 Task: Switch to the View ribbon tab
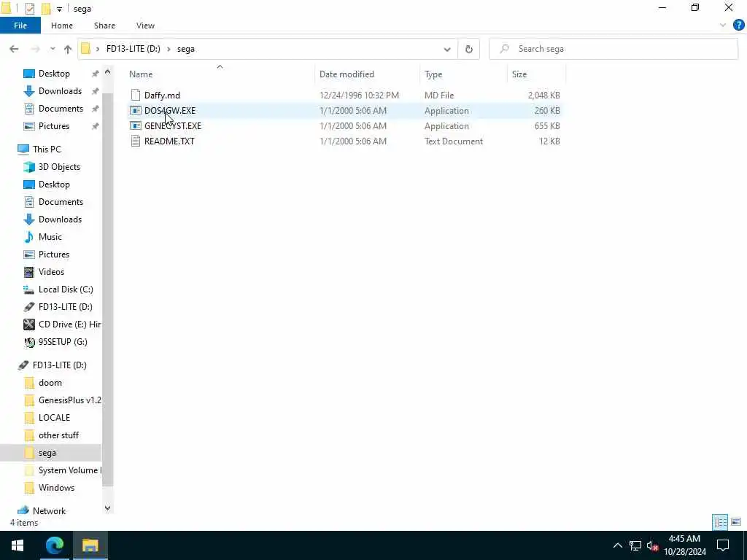click(x=145, y=26)
